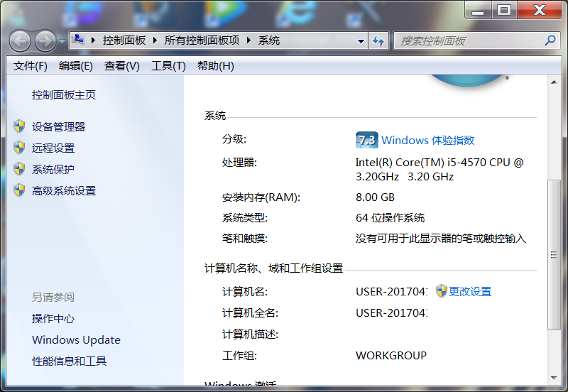Click the 计算机全名 value USER-201704
The height and width of the screenshot is (392, 568).
click(x=392, y=312)
